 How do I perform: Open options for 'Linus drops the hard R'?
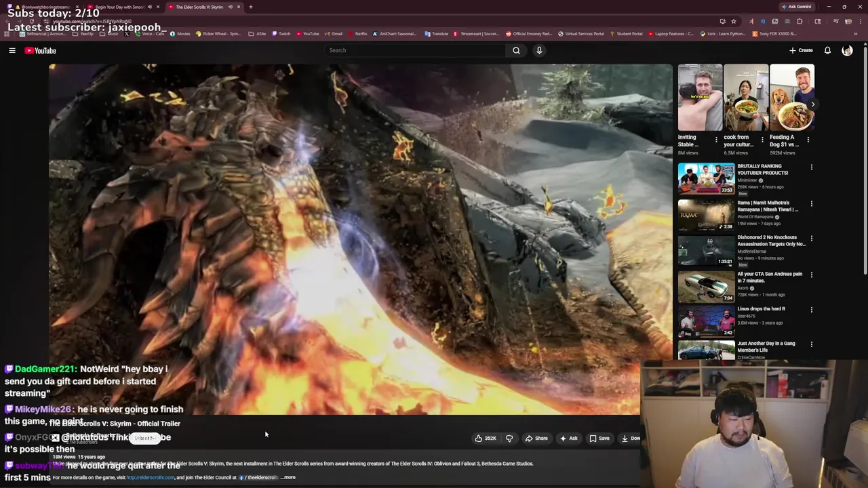pyautogui.click(x=811, y=310)
